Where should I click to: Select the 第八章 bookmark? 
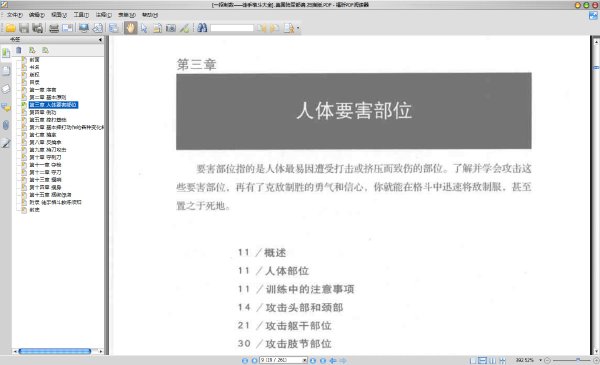[x=45, y=142]
